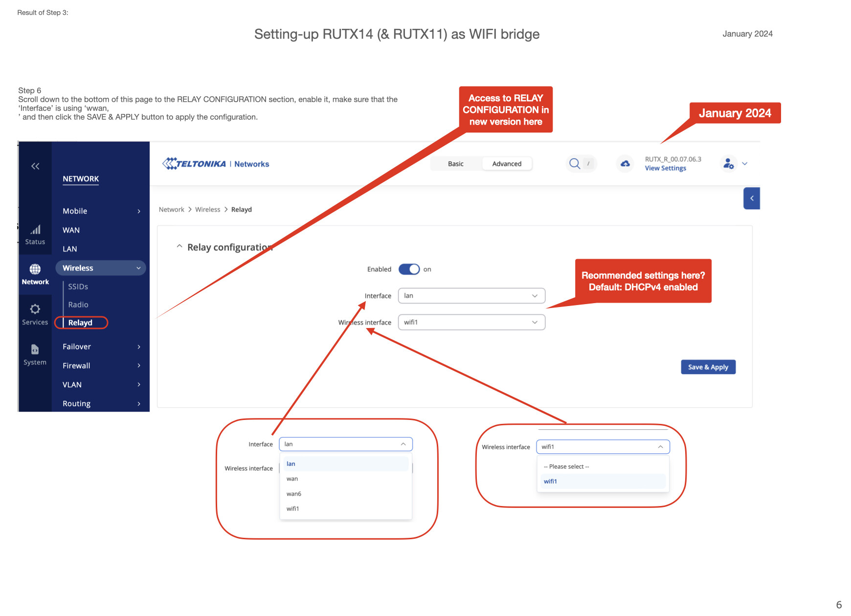Expand the Firewall menu
This screenshot has height=616, width=851.
[101, 366]
